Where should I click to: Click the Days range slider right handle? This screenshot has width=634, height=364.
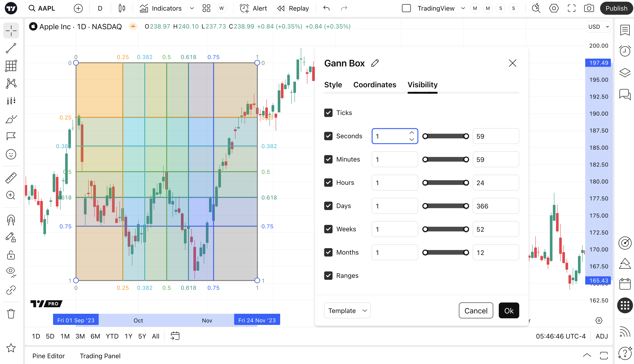point(466,206)
